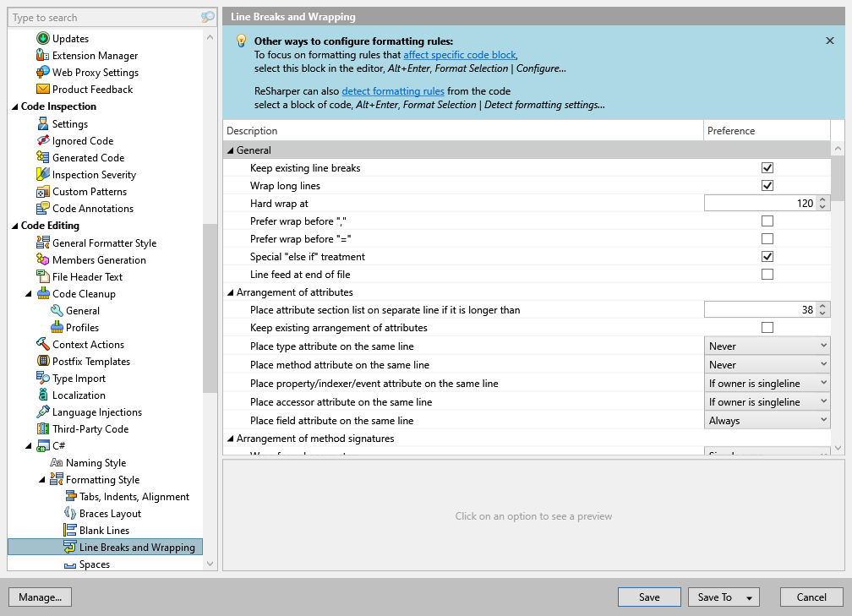The width and height of the screenshot is (852, 616).
Task: Enable Line feed at end of file
Action: tap(767, 275)
